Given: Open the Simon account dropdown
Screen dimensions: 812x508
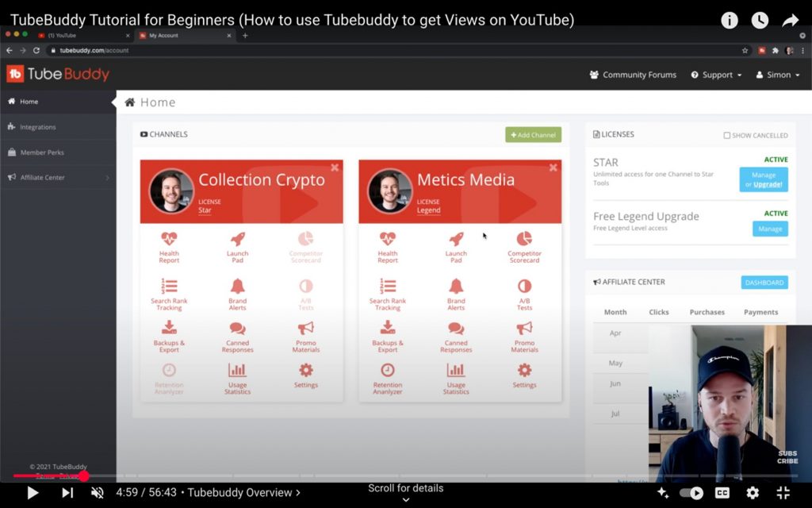Looking at the screenshot, I should pyautogui.click(x=778, y=75).
